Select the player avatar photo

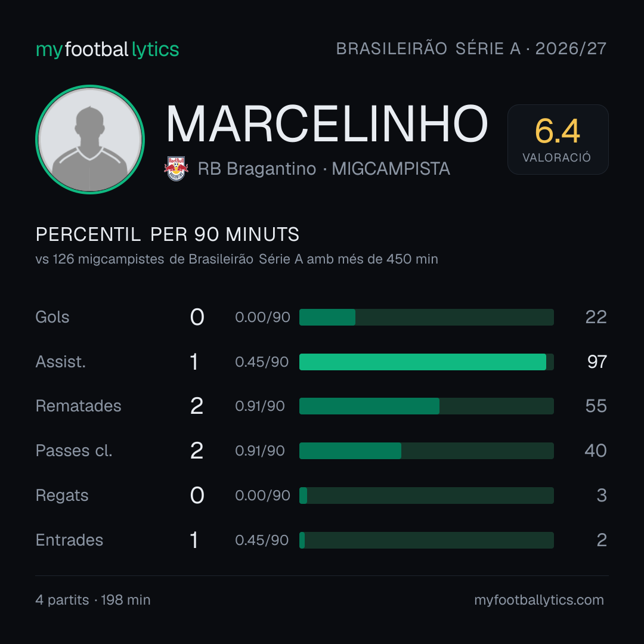point(90,140)
